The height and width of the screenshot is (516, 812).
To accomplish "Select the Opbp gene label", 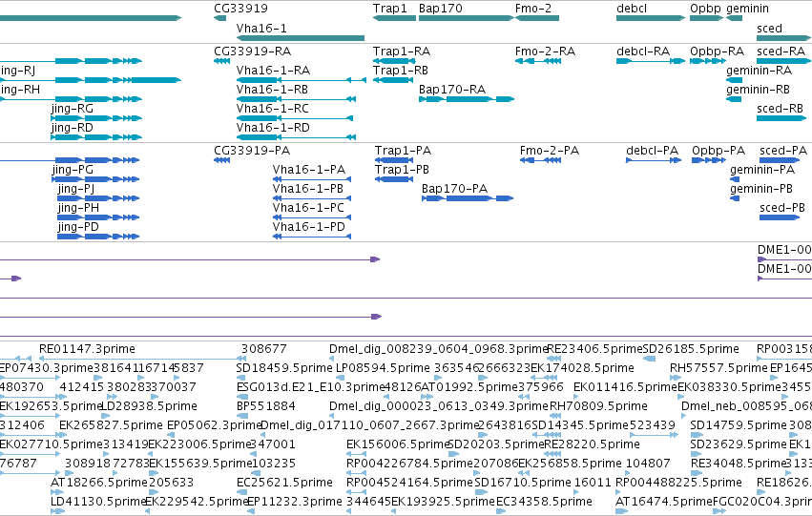I will click(705, 9).
